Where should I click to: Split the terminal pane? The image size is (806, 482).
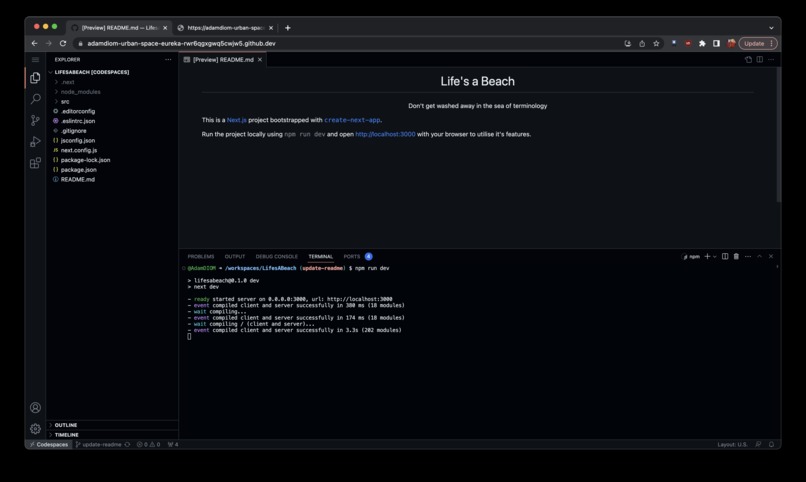pyautogui.click(x=725, y=256)
